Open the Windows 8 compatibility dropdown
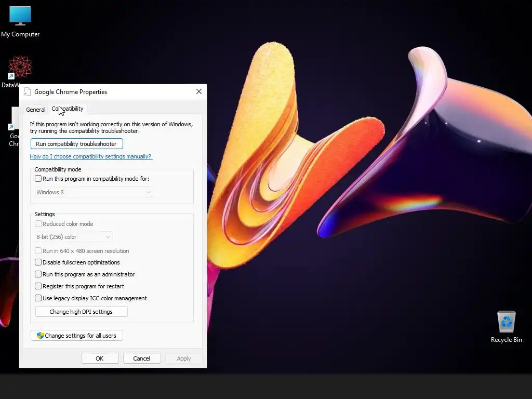Screen dimensions: 532x399 (x=94, y=192)
